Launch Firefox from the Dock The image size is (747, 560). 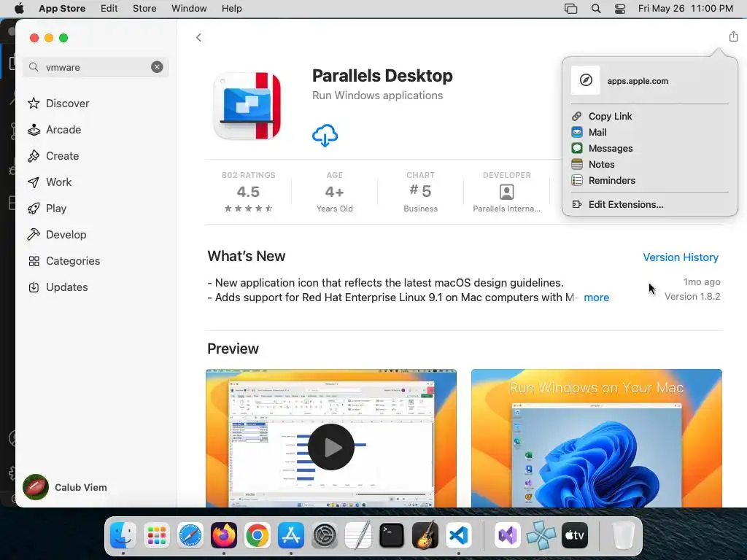pyautogui.click(x=223, y=535)
